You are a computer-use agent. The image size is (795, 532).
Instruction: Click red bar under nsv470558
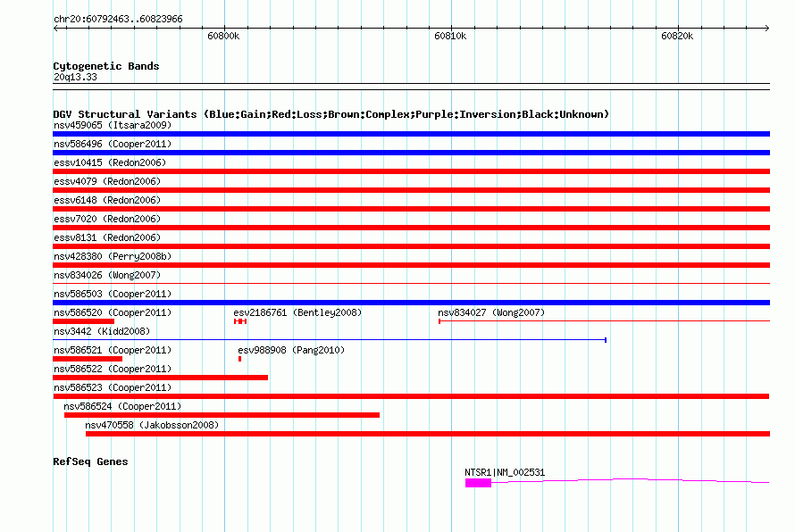428,434
